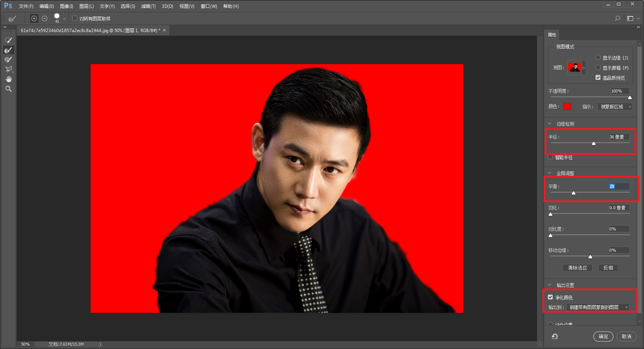Close the document tab 61e74c7e...jpg

164,31
